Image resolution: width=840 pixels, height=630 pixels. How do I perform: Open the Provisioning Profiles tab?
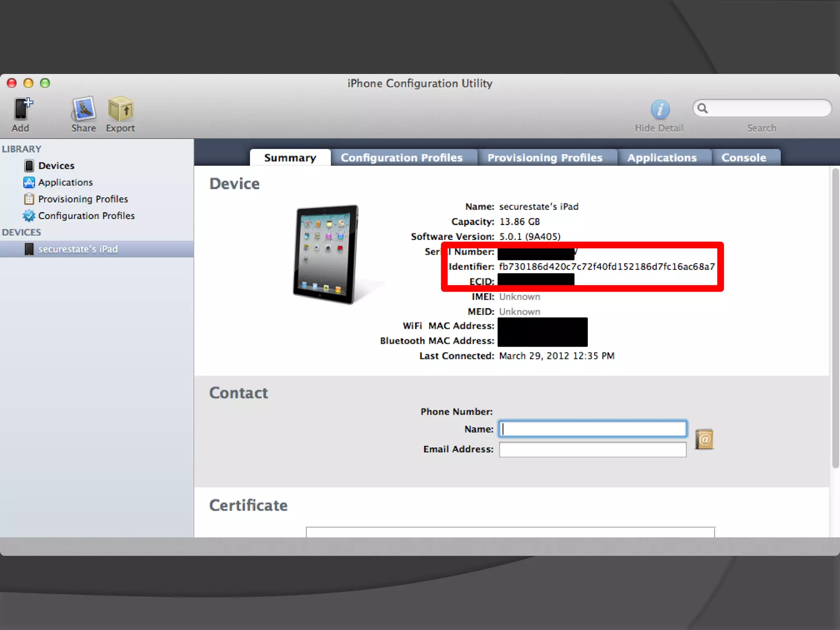tap(545, 158)
